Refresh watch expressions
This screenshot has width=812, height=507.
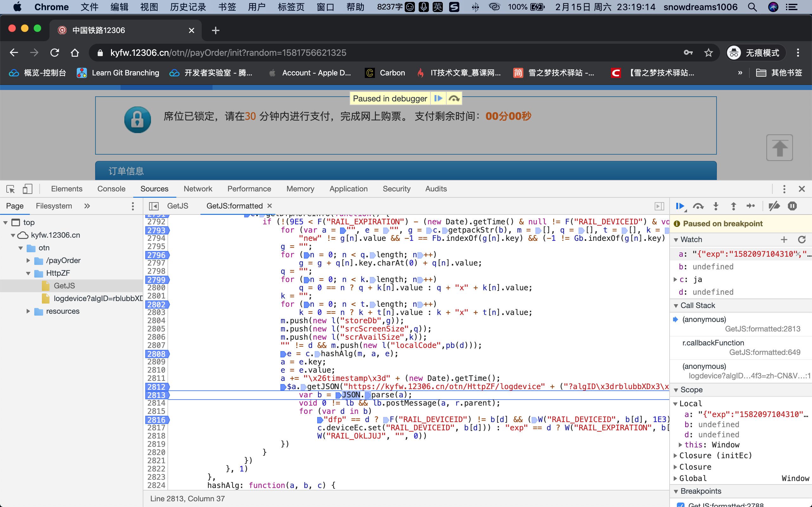[802, 240]
